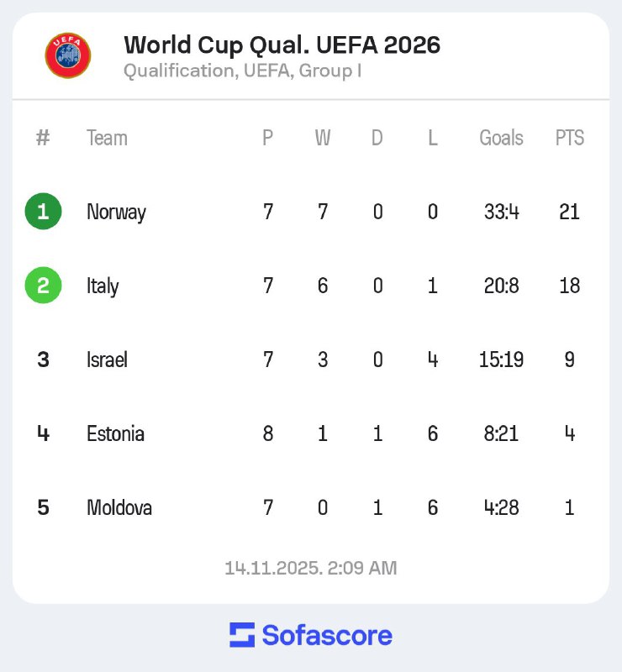
Task: Click the W wins column header
Action: [x=323, y=138]
